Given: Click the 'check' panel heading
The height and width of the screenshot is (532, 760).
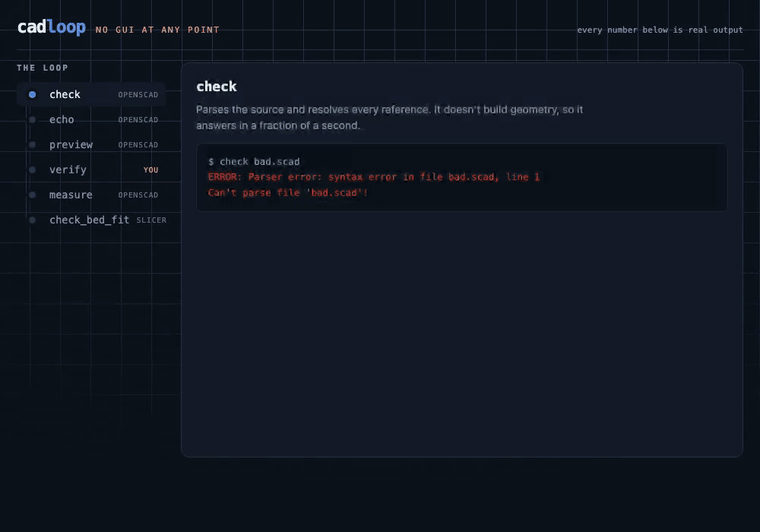Looking at the screenshot, I should click(x=217, y=87).
